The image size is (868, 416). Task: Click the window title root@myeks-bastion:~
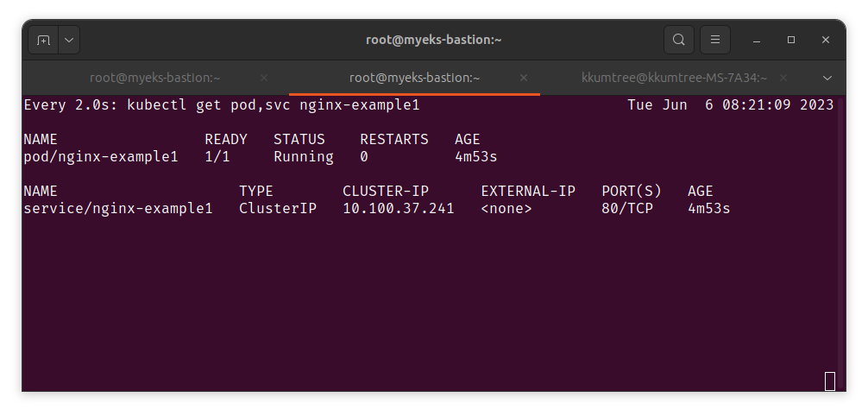pos(433,40)
